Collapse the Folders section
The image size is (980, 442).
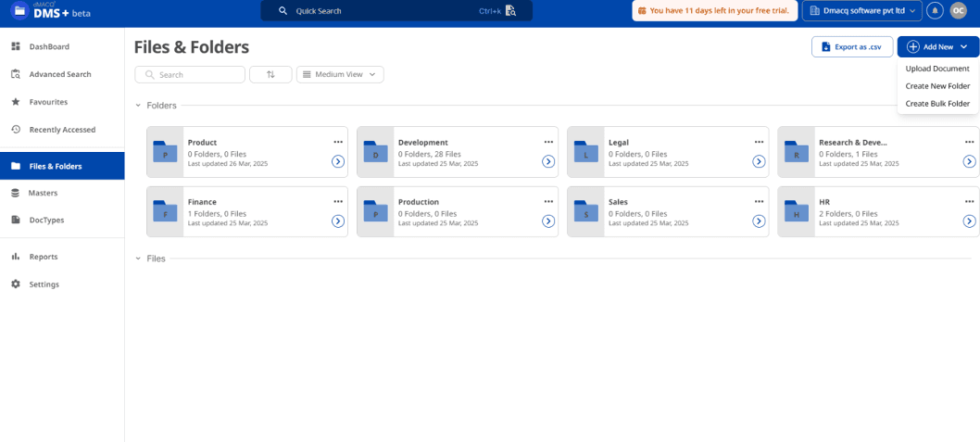[x=138, y=106]
